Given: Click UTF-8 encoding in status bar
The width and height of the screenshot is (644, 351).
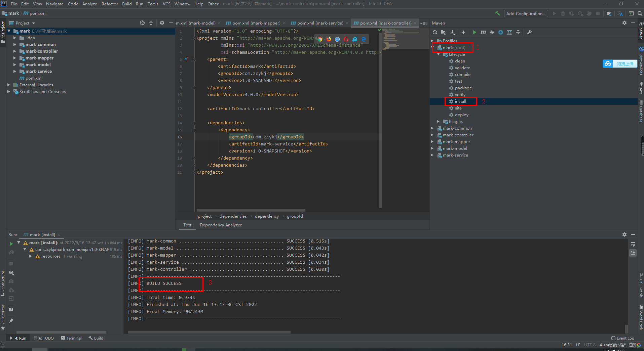Looking at the screenshot, I should [x=590, y=345].
